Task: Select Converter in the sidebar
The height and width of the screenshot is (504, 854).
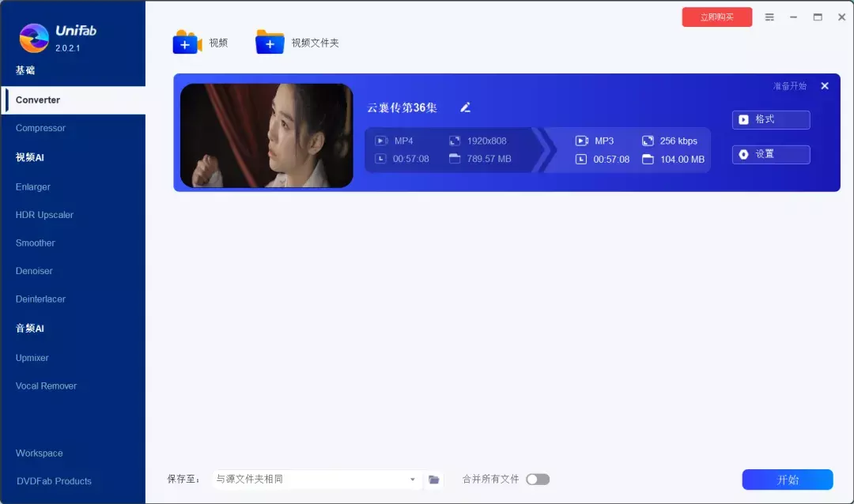Action: (73, 100)
